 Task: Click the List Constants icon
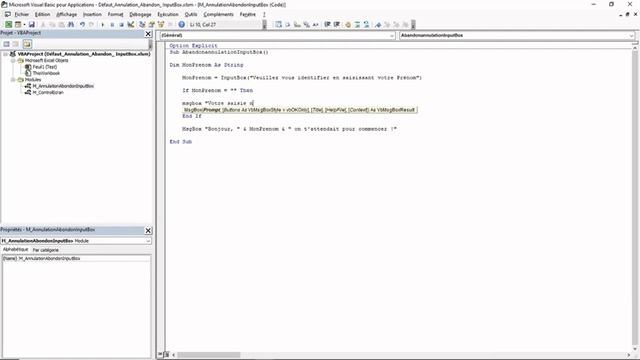click(x=288, y=24)
